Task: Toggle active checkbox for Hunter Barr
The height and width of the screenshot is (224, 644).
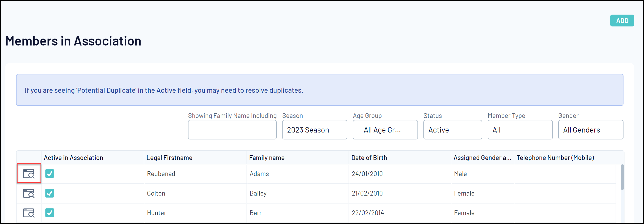Action: [x=49, y=212]
